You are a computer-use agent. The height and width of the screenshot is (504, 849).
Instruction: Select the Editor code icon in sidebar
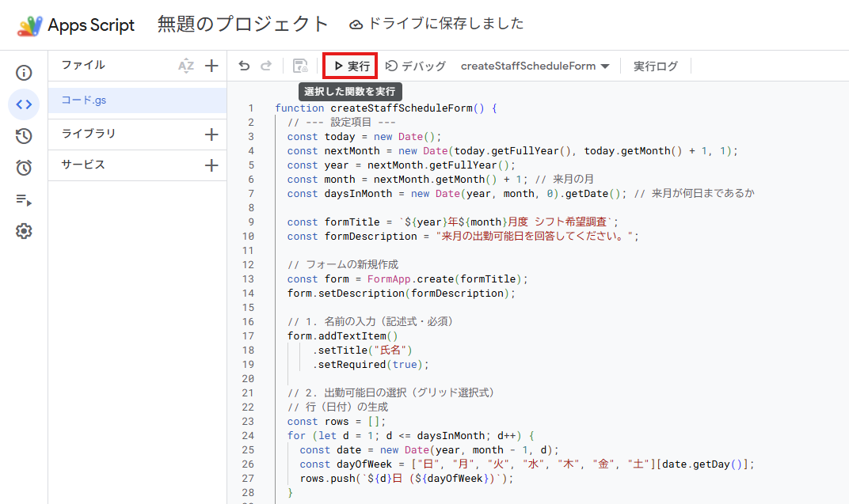24,104
